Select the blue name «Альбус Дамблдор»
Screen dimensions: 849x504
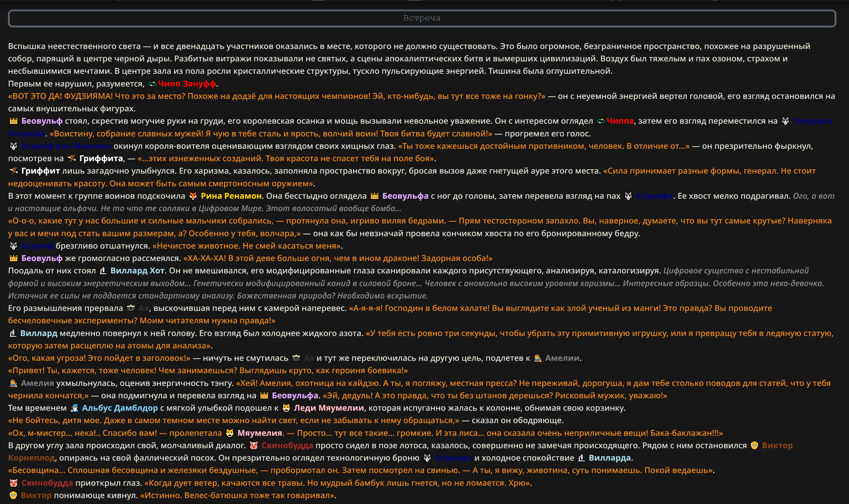120,408
